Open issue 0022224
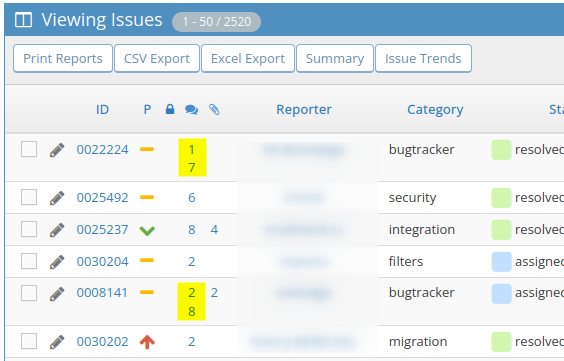The width and height of the screenshot is (564, 361). pos(103,150)
